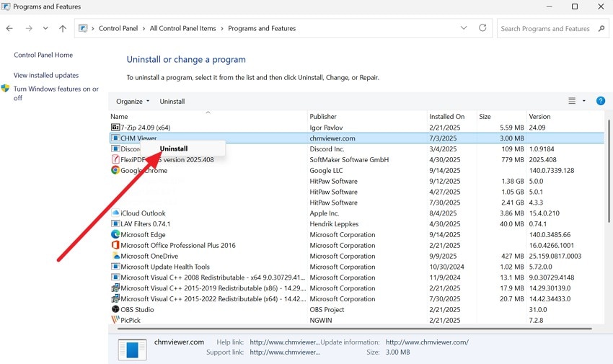Click the CHM Viewer row icon
Viewport: 613px width, 364px height.
click(115, 138)
